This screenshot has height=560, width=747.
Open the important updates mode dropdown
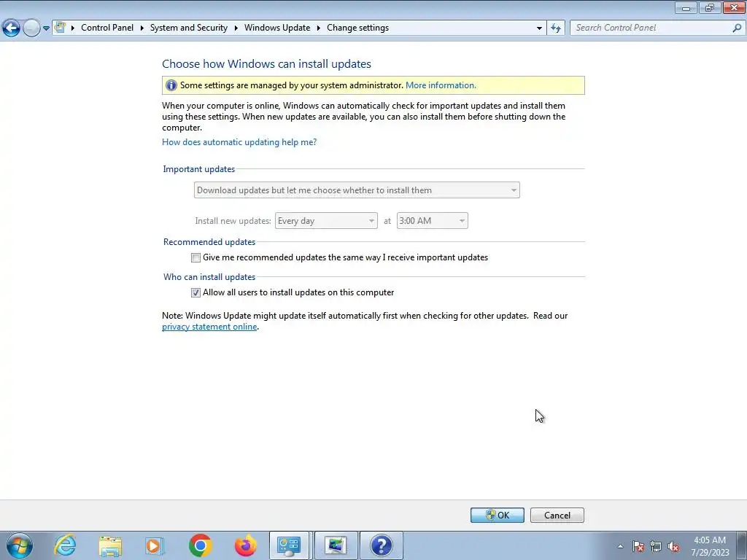click(x=357, y=190)
